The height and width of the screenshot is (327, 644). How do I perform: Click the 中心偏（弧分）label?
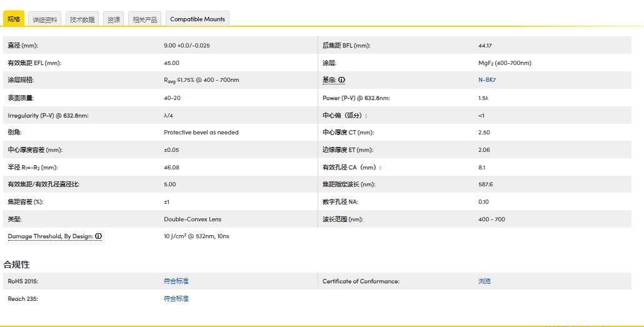[345, 116]
